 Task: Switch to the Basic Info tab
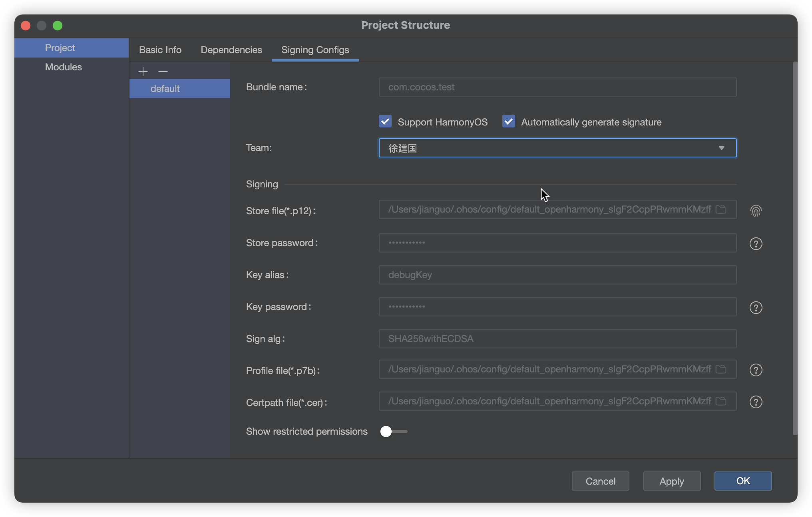(x=160, y=50)
